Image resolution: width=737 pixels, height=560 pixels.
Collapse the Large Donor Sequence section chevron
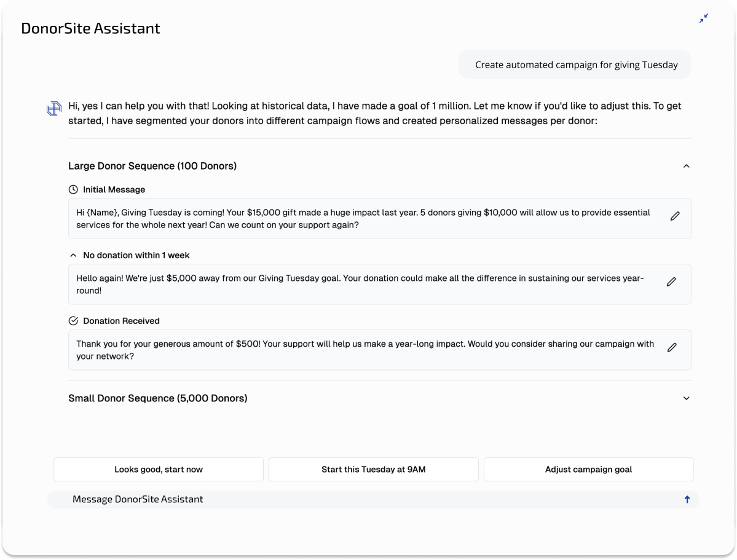coord(686,166)
